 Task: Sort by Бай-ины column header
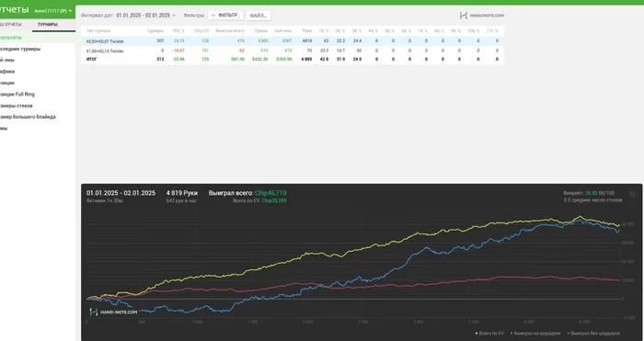pos(283,30)
